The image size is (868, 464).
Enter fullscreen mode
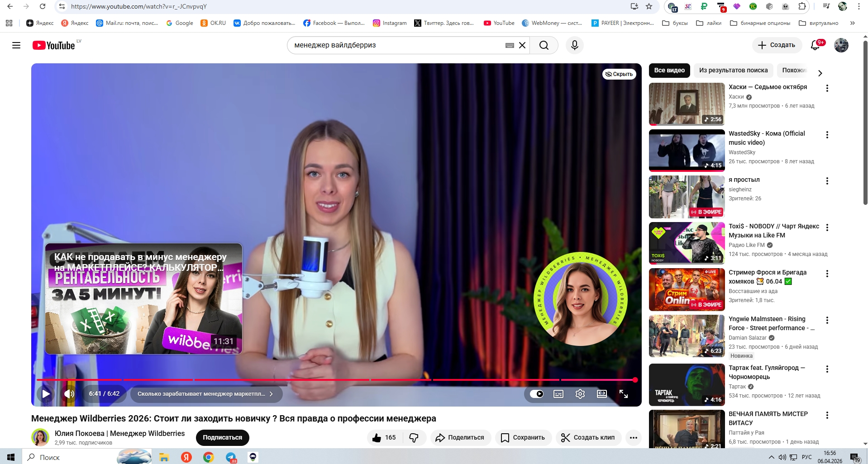[624, 394]
